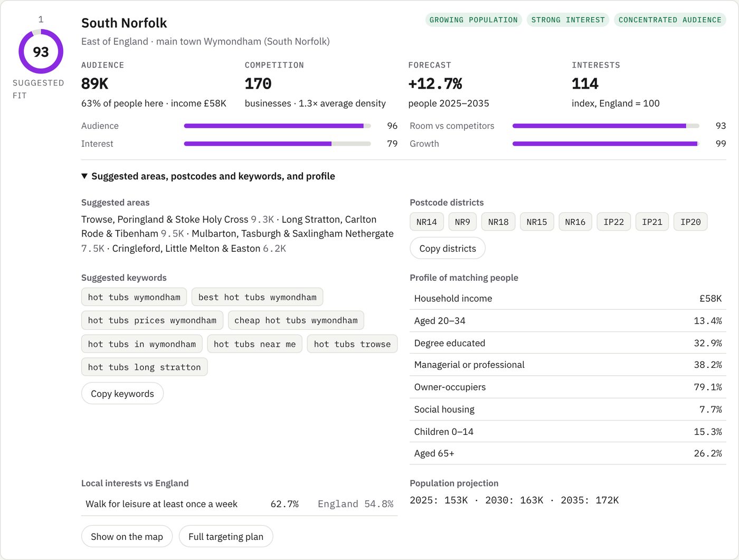Image resolution: width=739 pixels, height=560 pixels.
Task: Click the Audience score progress bar
Action: point(277,126)
